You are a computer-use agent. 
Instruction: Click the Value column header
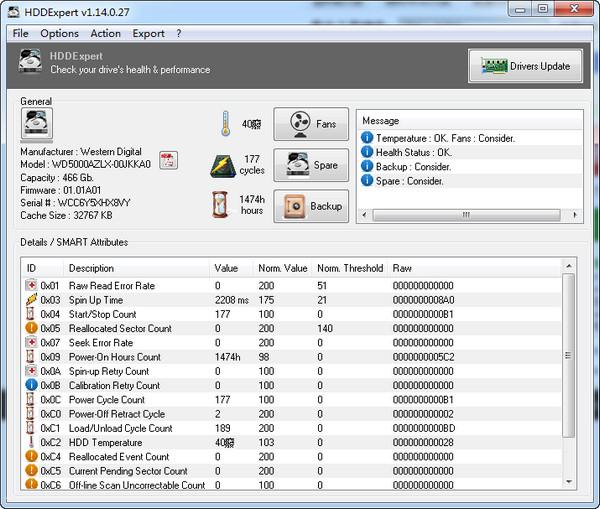pyautogui.click(x=231, y=268)
